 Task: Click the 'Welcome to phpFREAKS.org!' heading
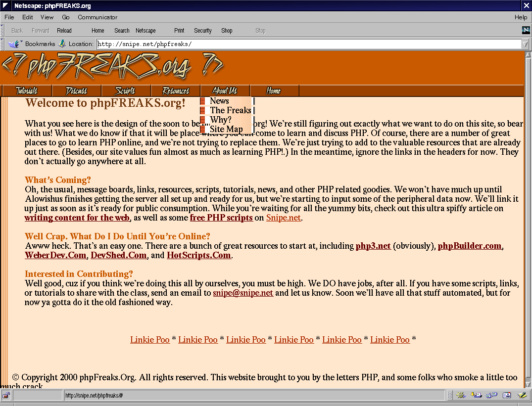[105, 103]
